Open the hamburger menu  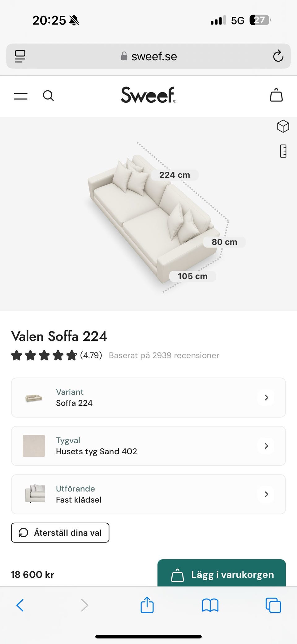21,96
